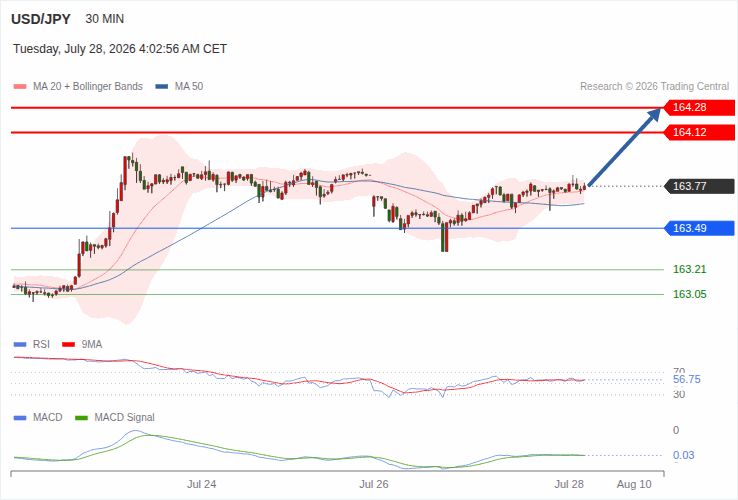
Task: Click the MA 50 blue legend swatch
Action: [x=162, y=87]
